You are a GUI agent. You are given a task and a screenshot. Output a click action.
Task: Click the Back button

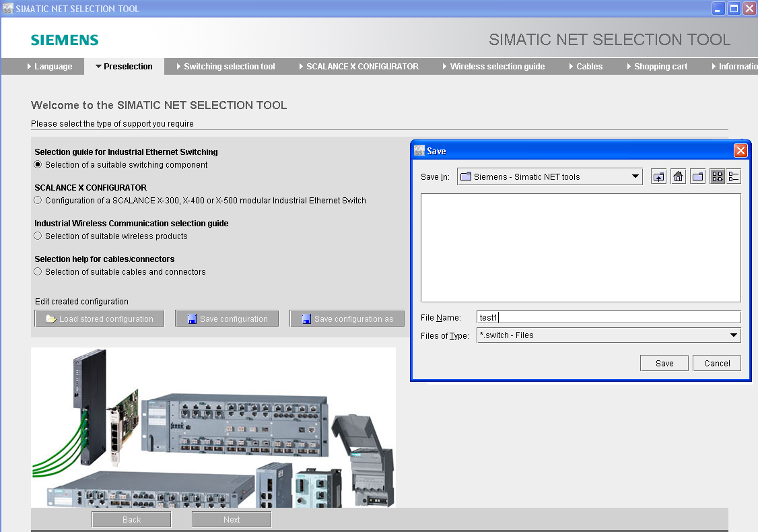[x=131, y=519]
